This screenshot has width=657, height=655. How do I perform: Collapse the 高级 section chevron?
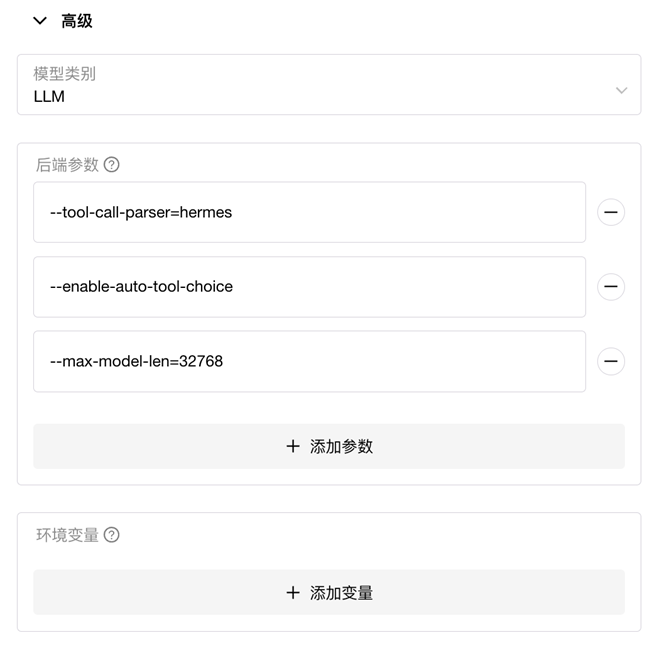tap(40, 21)
